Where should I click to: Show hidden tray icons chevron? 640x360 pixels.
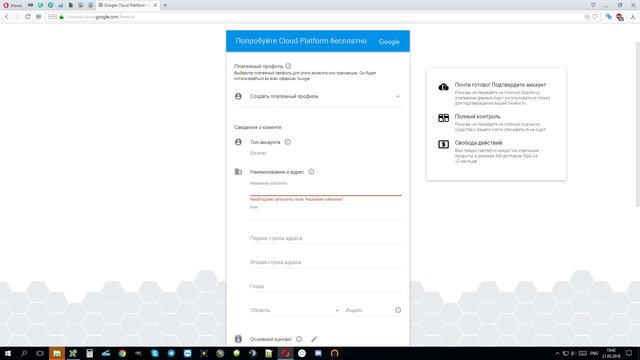557,353
